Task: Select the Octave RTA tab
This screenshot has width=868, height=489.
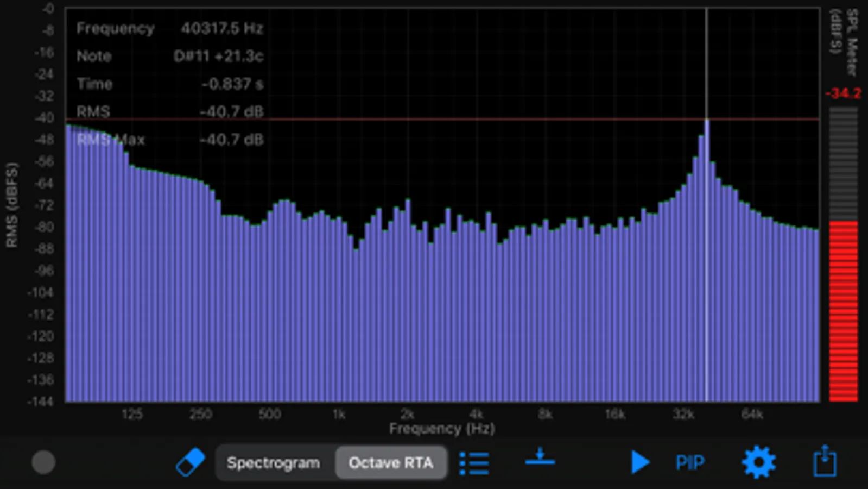Action: pyautogui.click(x=391, y=463)
